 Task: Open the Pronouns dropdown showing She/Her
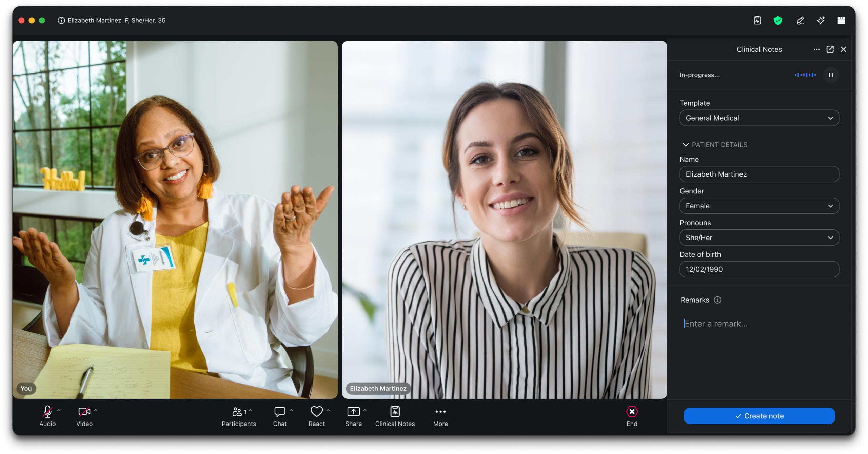coord(759,238)
